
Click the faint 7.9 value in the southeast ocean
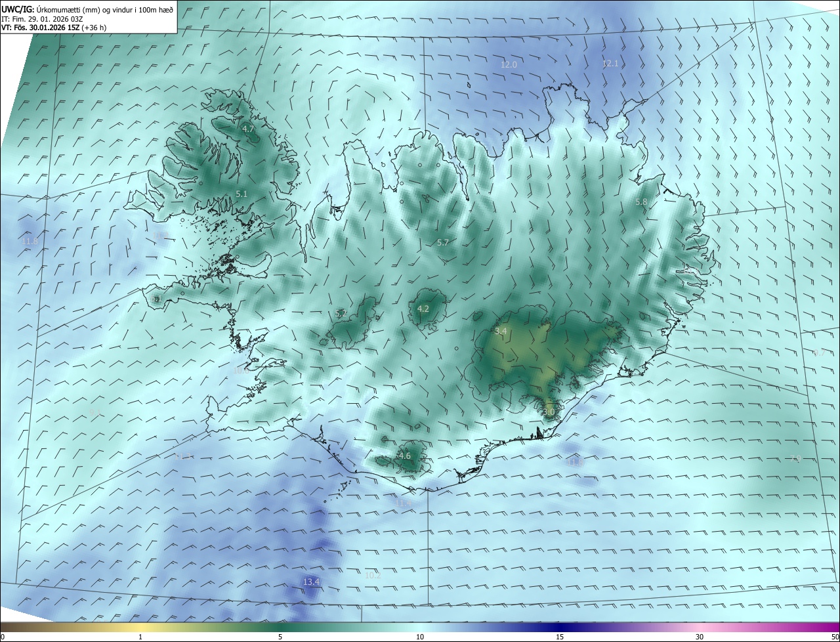coord(795,458)
